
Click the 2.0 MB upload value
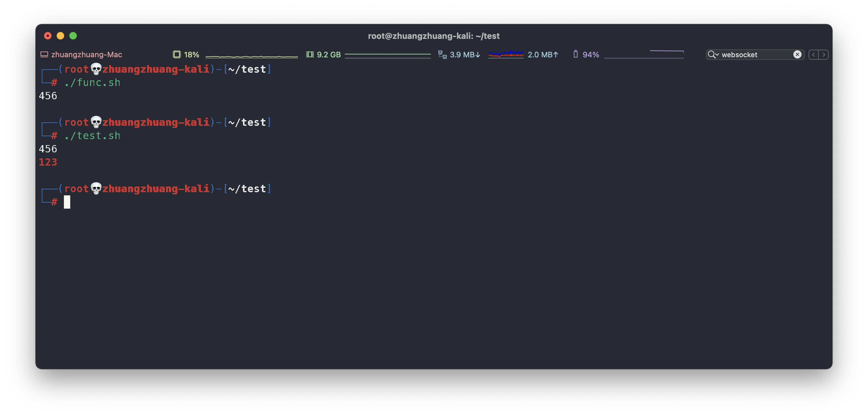543,55
